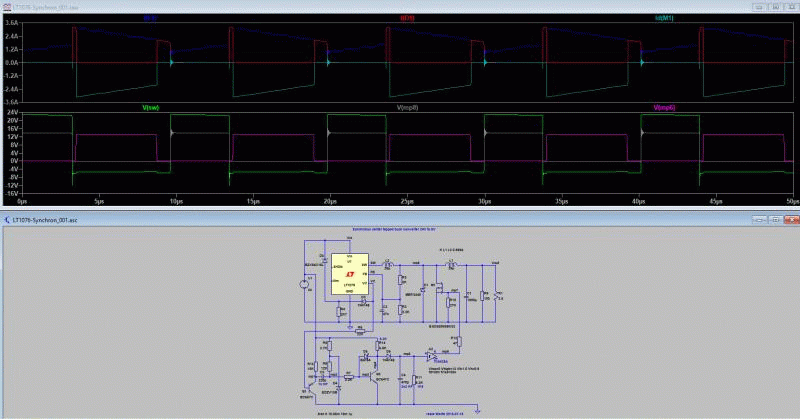Click the LTspice schematic window title icon

[x=7, y=220]
